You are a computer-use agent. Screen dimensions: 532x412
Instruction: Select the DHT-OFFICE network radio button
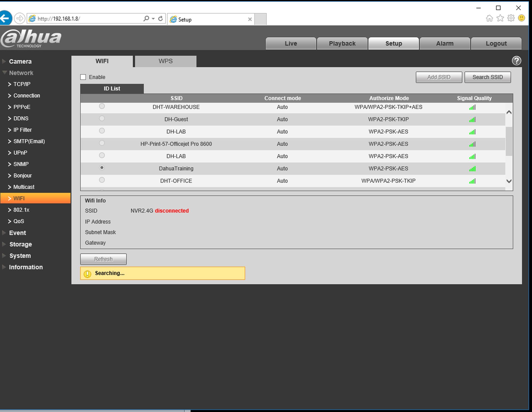click(x=102, y=180)
